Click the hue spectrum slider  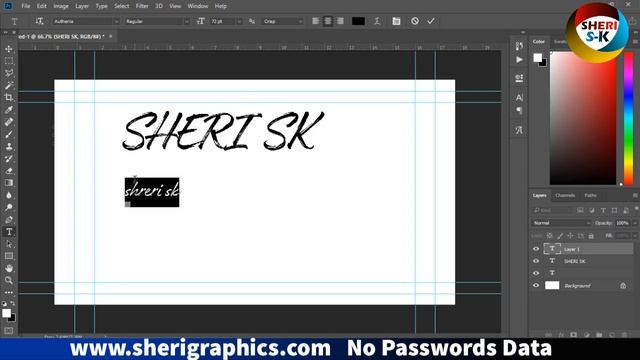point(629,118)
